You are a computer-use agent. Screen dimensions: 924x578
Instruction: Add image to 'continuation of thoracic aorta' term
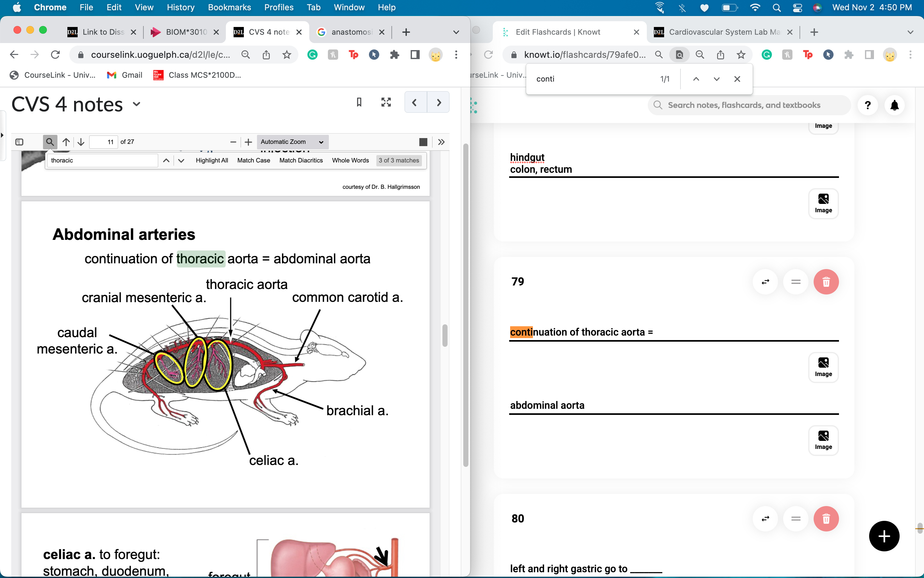tap(823, 367)
